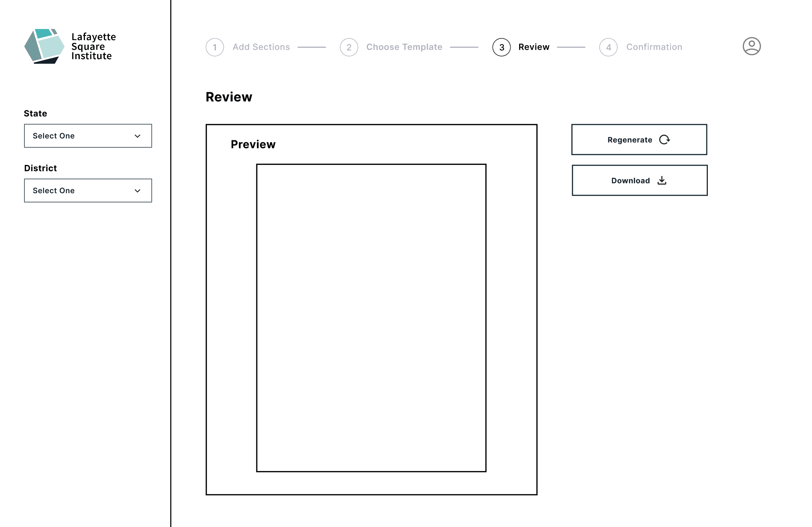This screenshot has width=812, height=527.
Task: Open the State dropdown
Action: [x=88, y=136]
